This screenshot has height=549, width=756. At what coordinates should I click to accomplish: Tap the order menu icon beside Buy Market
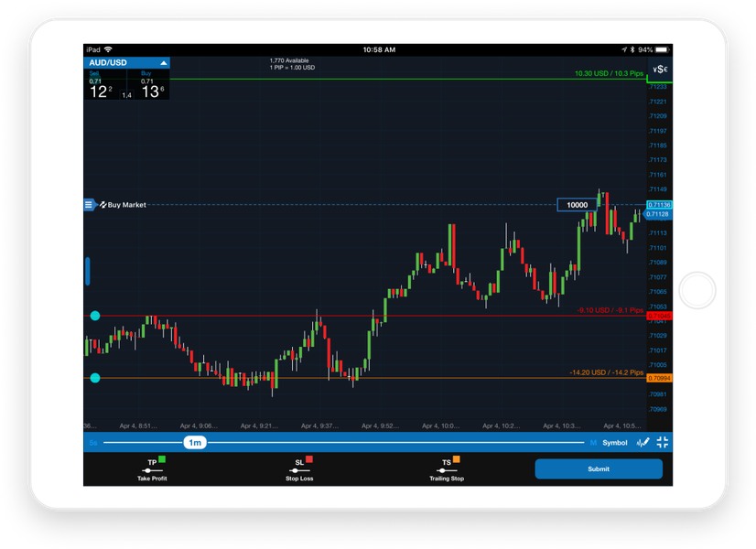(x=89, y=205)
